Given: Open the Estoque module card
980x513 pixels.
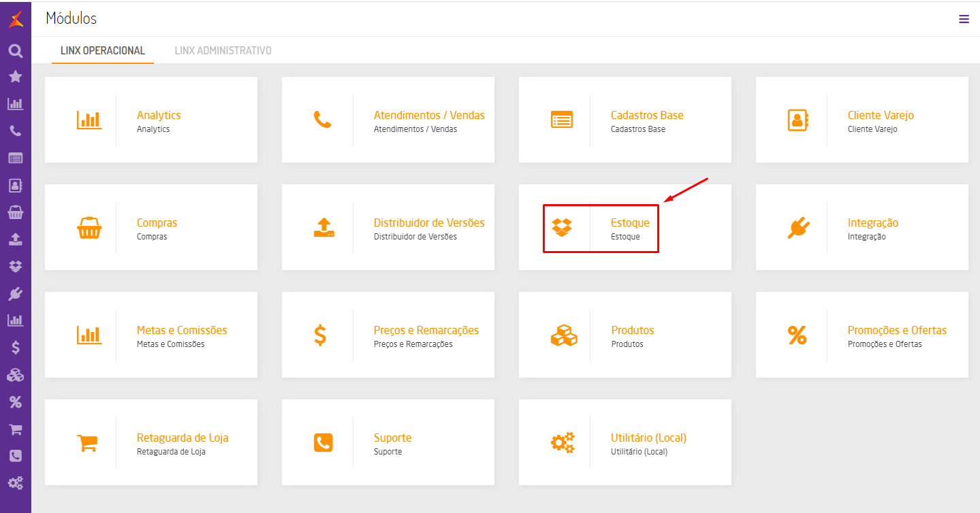Looking at the screenshot, I should (625, 227).
